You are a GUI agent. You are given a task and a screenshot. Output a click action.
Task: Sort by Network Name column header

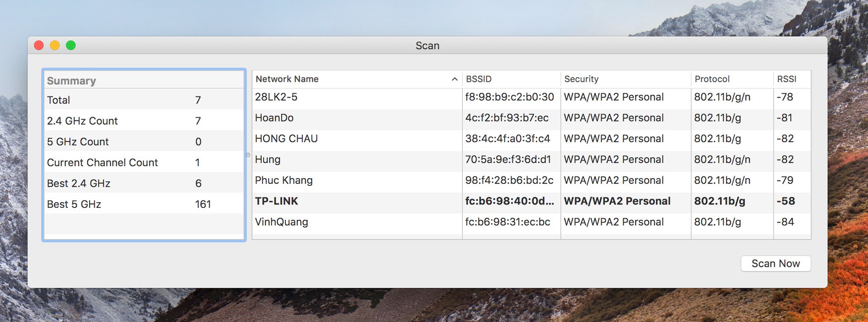[357, 79]
